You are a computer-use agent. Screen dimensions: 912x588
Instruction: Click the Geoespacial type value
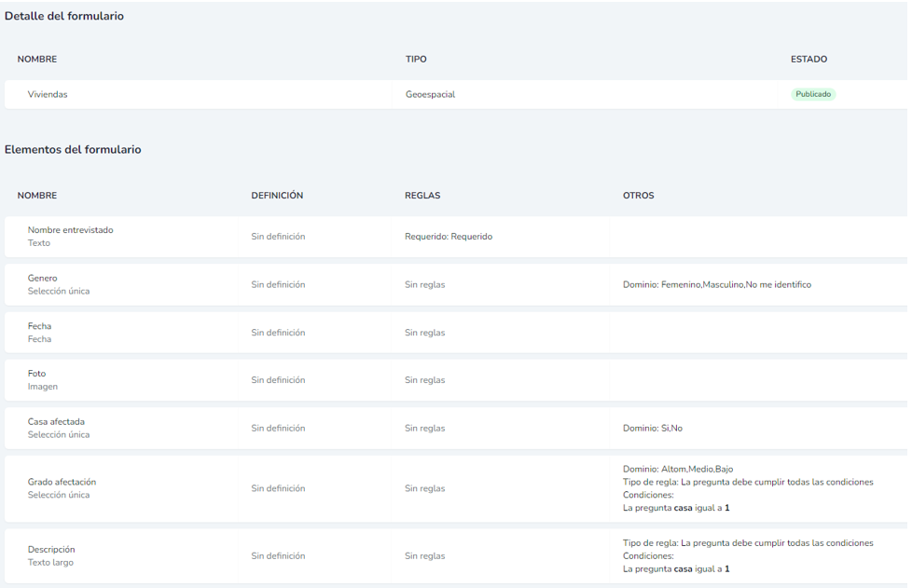click(430, 94)
